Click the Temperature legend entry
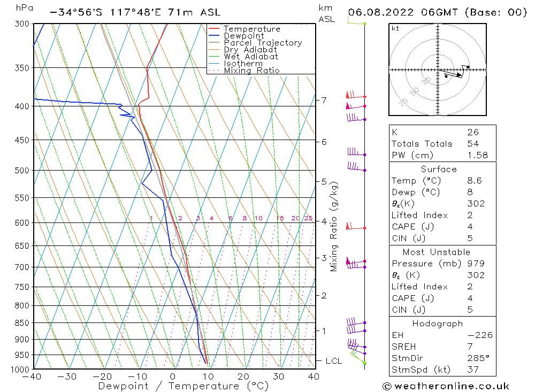Viewport: 535px width, 392px height. click(x=252, y=29)
